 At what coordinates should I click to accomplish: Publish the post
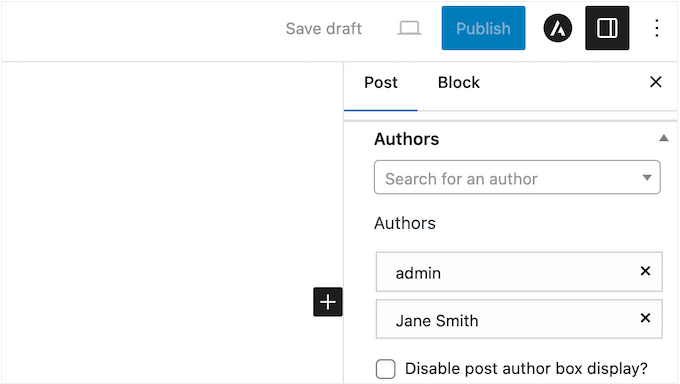(x=483, y=28)
